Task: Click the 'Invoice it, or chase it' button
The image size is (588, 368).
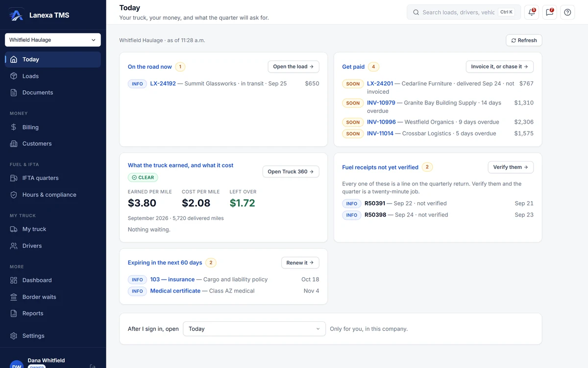Action: [500, 67]
